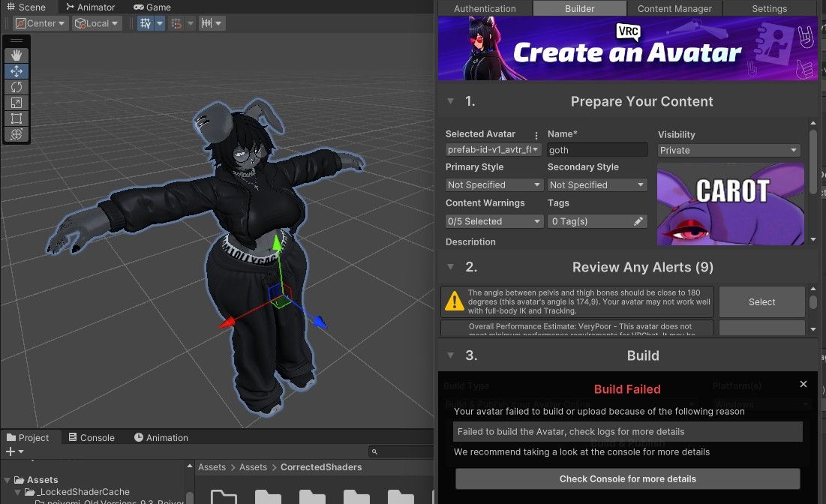Switch to the Animation tab
Viewport: 826px width, 504px height.
point(161,437)
